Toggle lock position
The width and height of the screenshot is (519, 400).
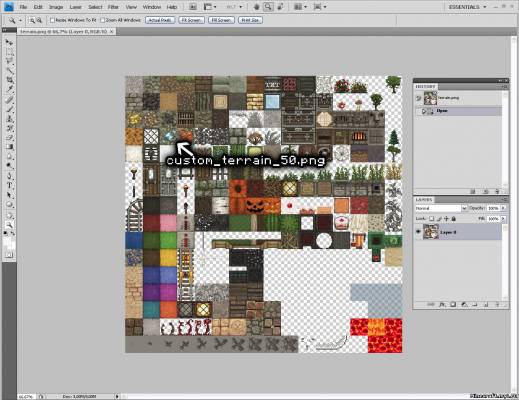[446, 219]
